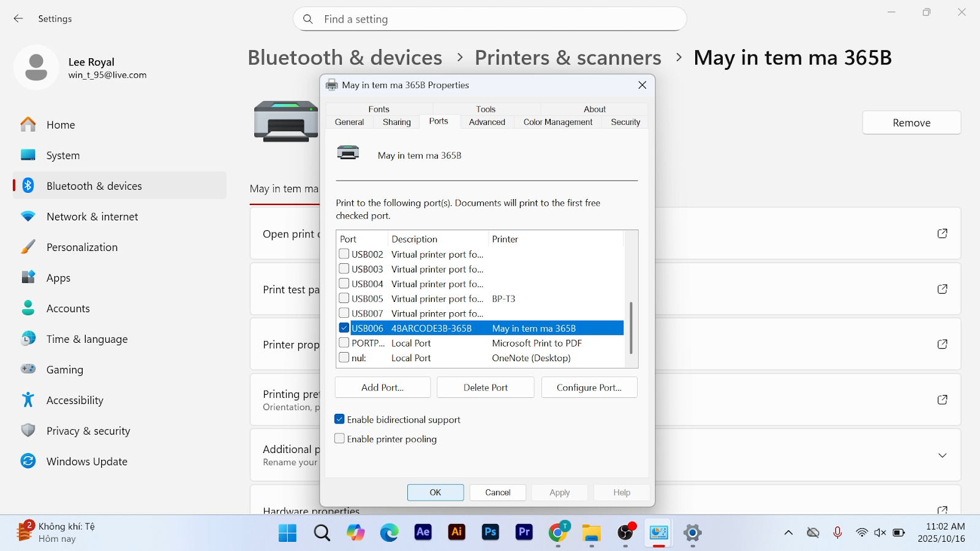Click the Find a setting search box
The image size is (980, 551).
(x=490, y=19)
